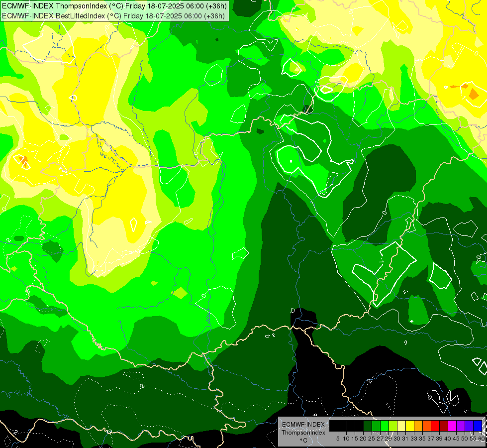This screenshot has width=487, height=448.
Task: Click the legend tick label "10"
Action: pos(346,439)
